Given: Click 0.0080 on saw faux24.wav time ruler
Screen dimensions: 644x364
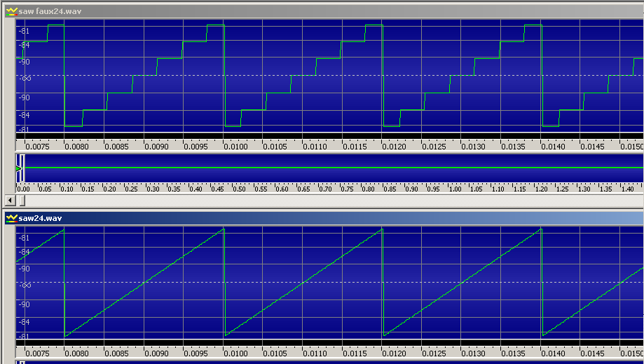Looking at the screenshot, I should [77, 147].
